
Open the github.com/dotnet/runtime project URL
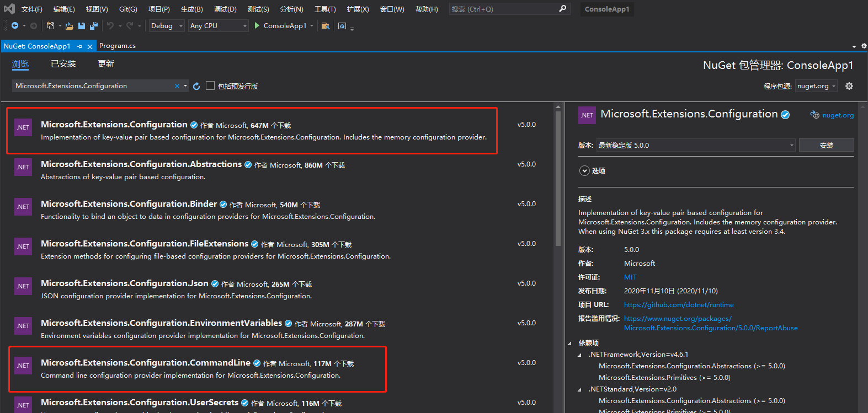coord(679,305)
